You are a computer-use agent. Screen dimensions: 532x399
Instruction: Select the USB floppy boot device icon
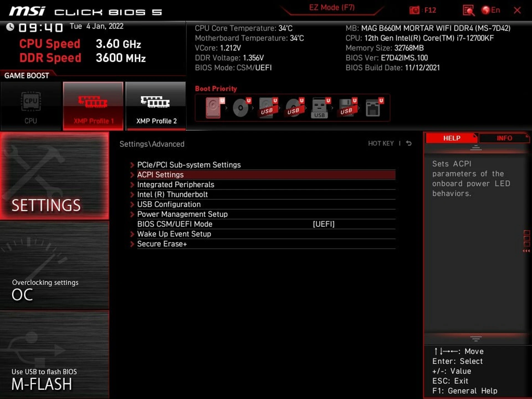click(347, 108)
